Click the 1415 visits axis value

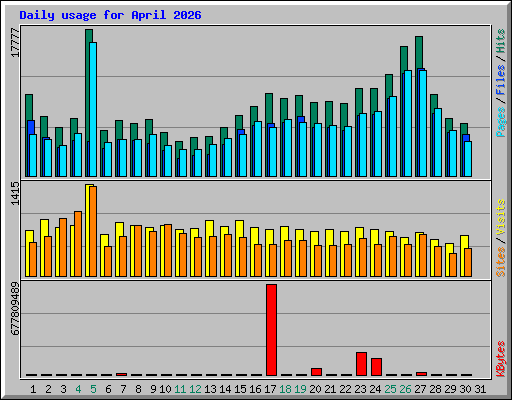15,194
